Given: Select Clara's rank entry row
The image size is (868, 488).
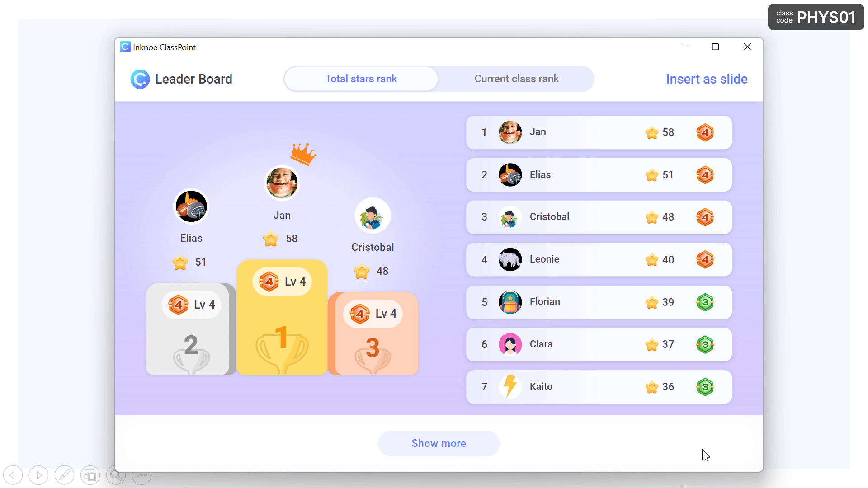Looking at the screenshot, I should [x=599, y=344].
